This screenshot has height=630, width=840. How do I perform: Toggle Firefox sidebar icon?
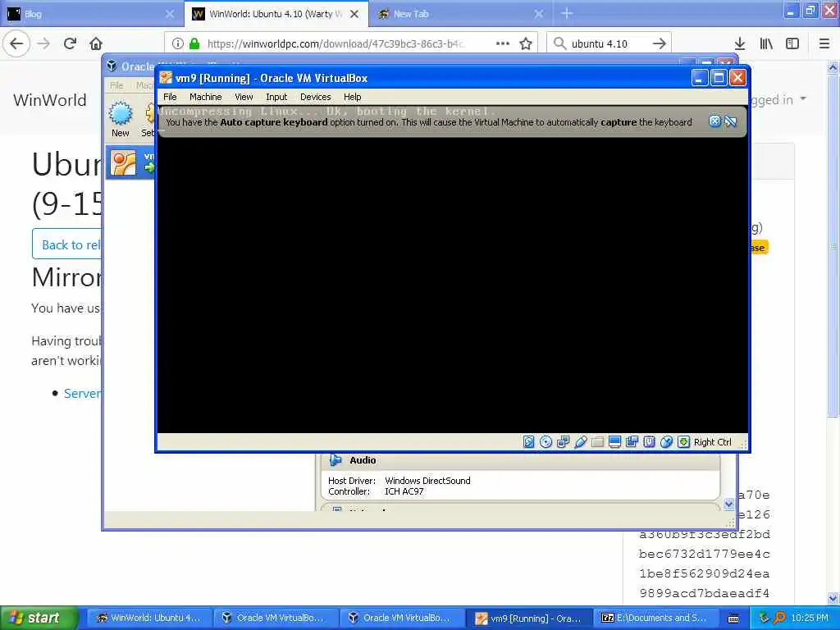pos(792,43)
